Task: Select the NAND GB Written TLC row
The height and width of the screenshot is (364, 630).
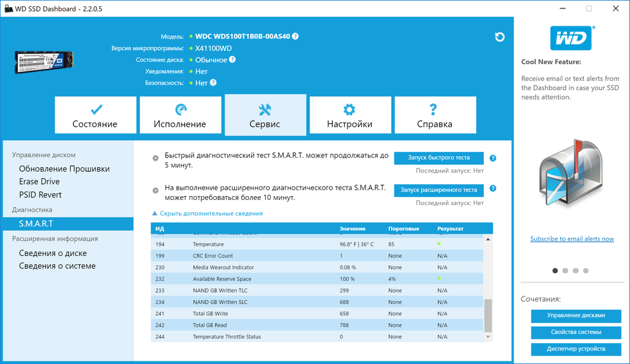Action: click(317, 291)
